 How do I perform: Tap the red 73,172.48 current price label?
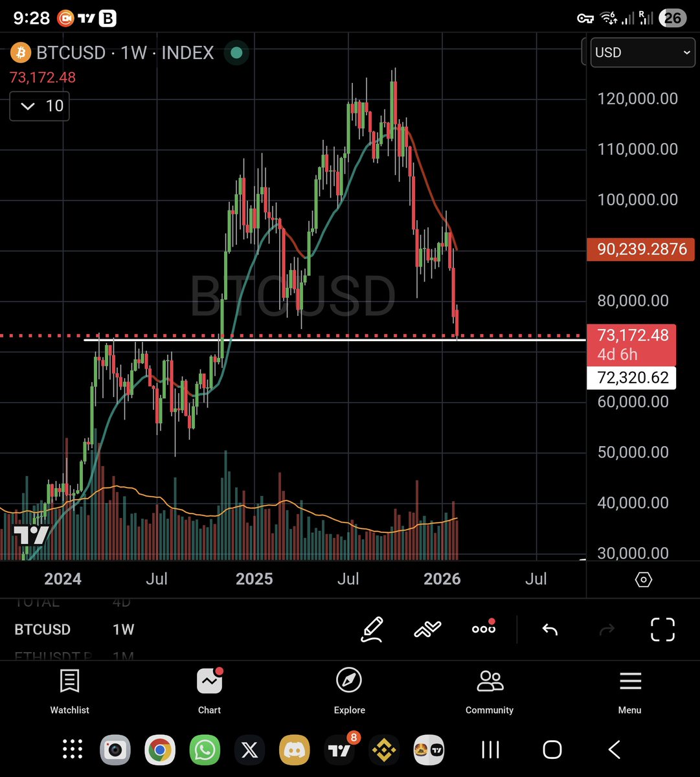click(x=631, y=344)
